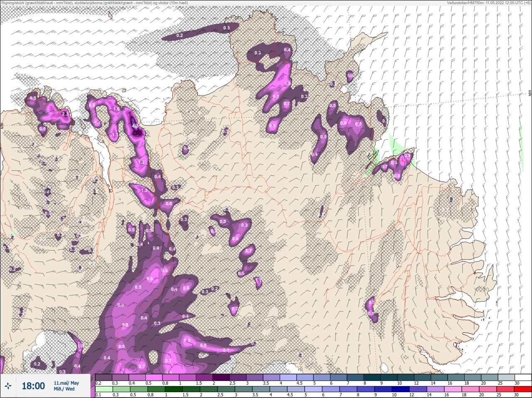Click top legend bright pink swatch 0.5–0.8
532x398 pixels.
pos(155,377)
